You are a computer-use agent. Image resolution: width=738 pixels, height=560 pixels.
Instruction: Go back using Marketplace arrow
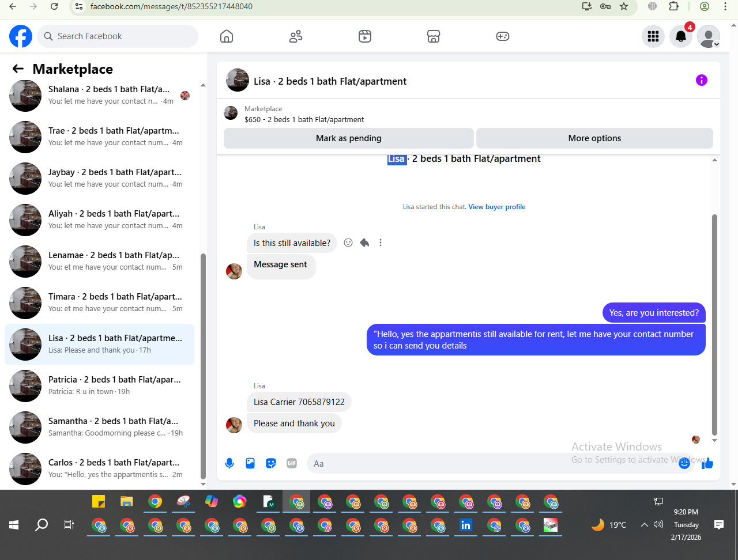(18, 69)
